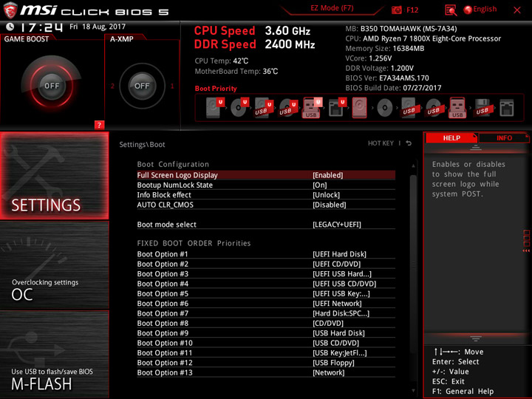Take a screenshot with the F12 camera icon
The width and height of the screenshot is (532, 399).
tap(396, 10)
